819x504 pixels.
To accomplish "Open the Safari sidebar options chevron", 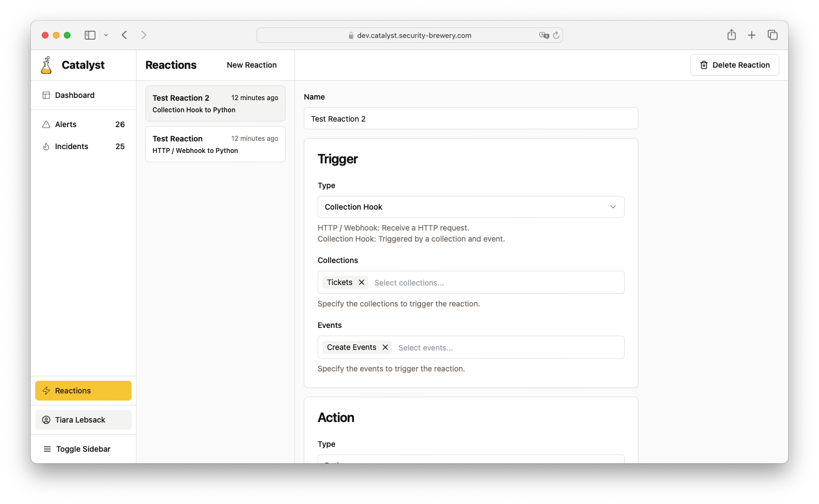I will point(106,35).
